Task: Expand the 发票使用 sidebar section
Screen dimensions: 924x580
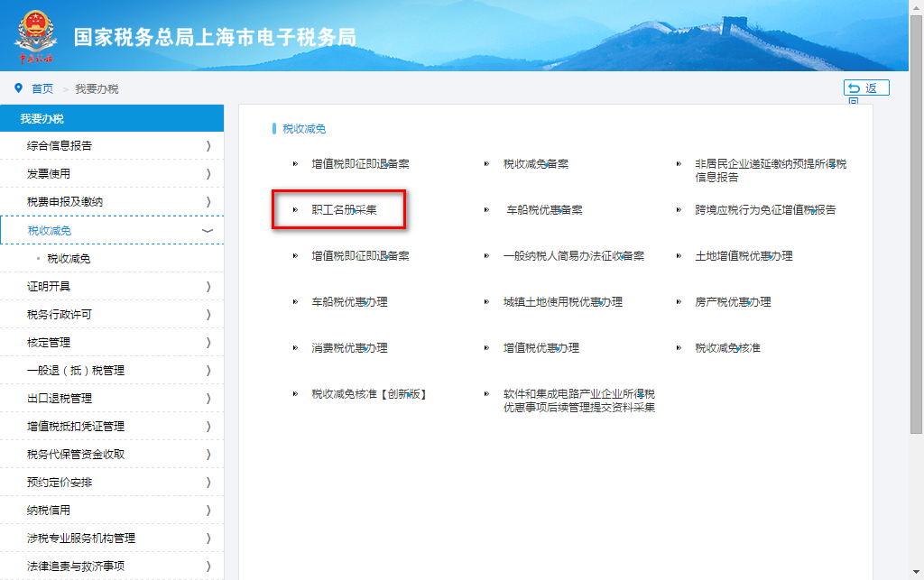Action: 112,174
